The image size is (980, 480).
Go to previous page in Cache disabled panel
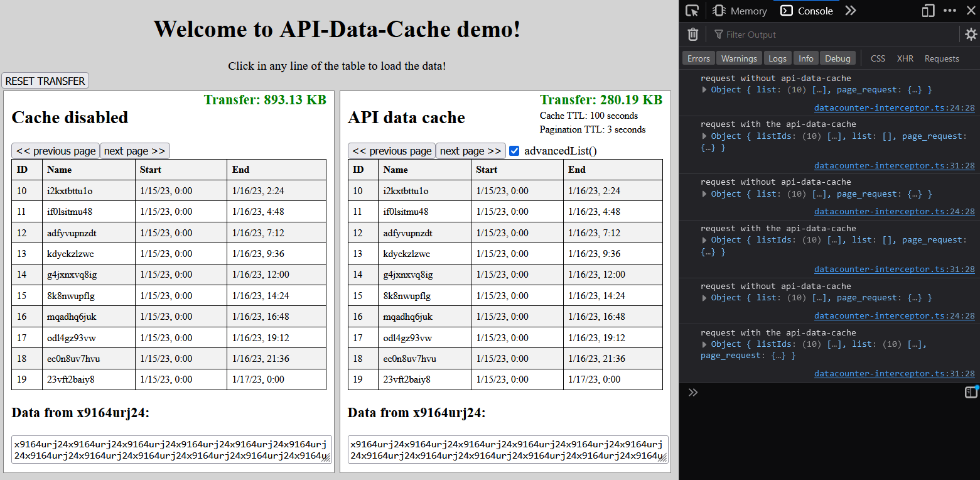click(x=56, y=151)
